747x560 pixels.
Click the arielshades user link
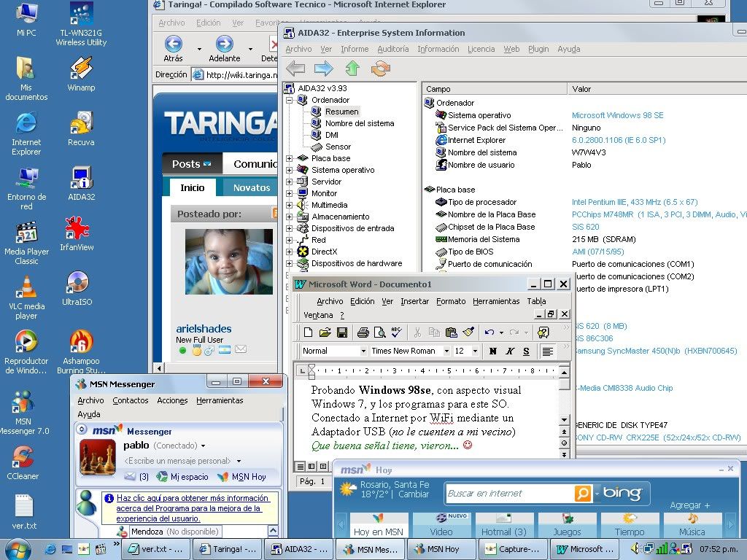coord(204,329)
